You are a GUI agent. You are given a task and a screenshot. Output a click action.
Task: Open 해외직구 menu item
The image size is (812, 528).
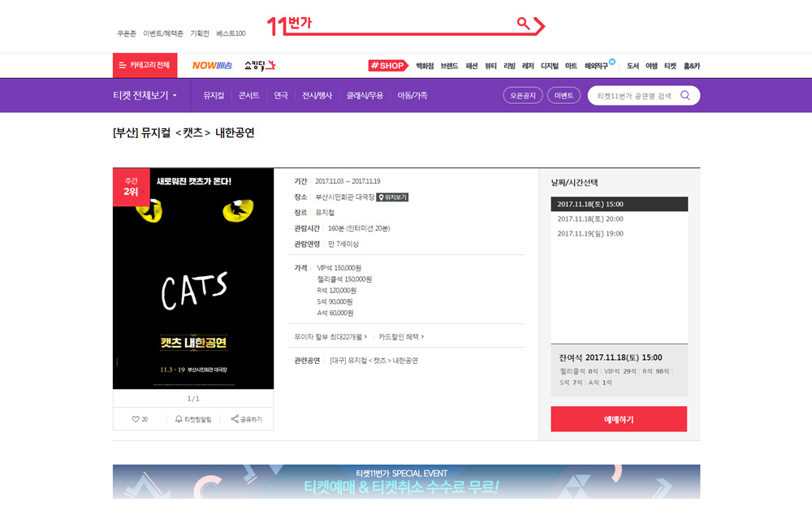click(597, 66)
